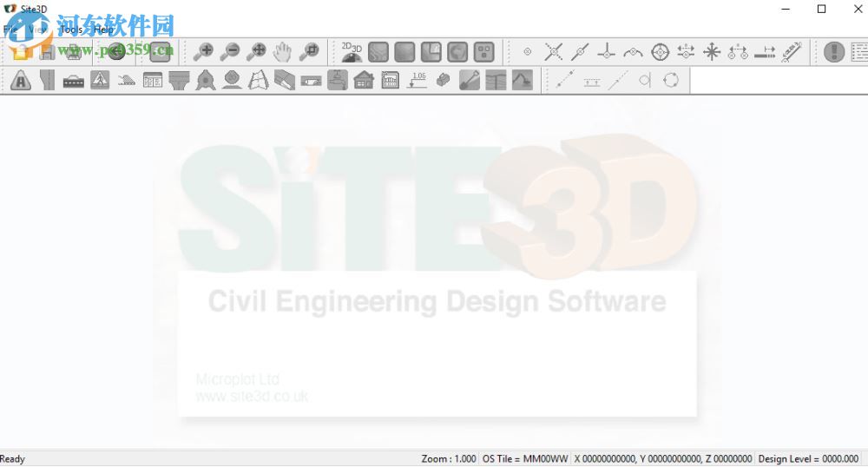Viewport: 868px width, 467px height.
Task: Select the perpendicular snap icon
Action: coord(607,52)
